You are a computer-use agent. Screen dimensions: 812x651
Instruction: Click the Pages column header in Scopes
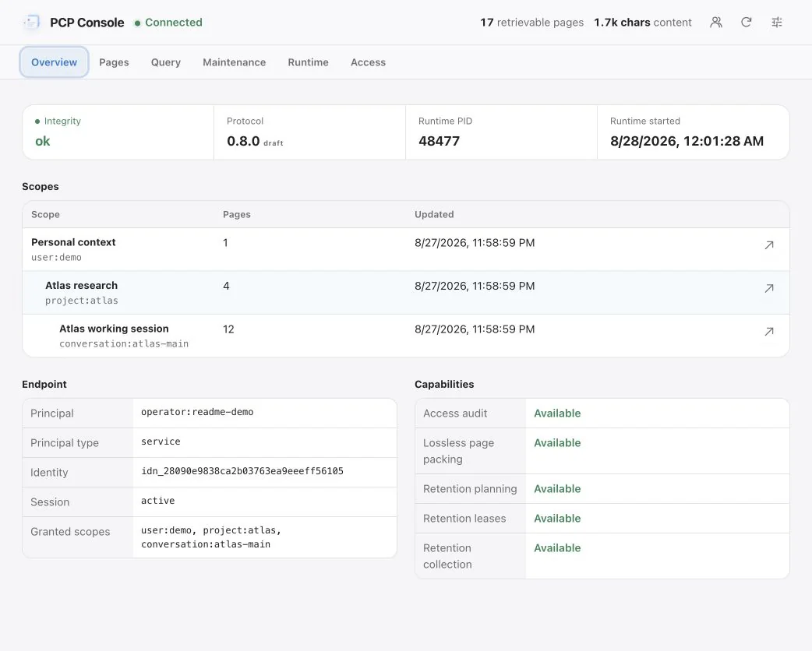(x=237, y=214)
